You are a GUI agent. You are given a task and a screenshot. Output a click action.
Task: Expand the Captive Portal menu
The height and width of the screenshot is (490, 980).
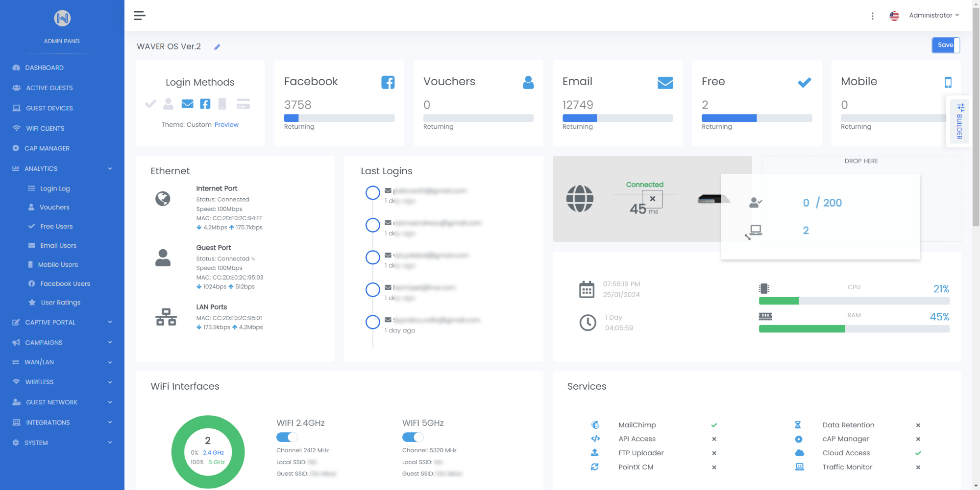point(62,322)
